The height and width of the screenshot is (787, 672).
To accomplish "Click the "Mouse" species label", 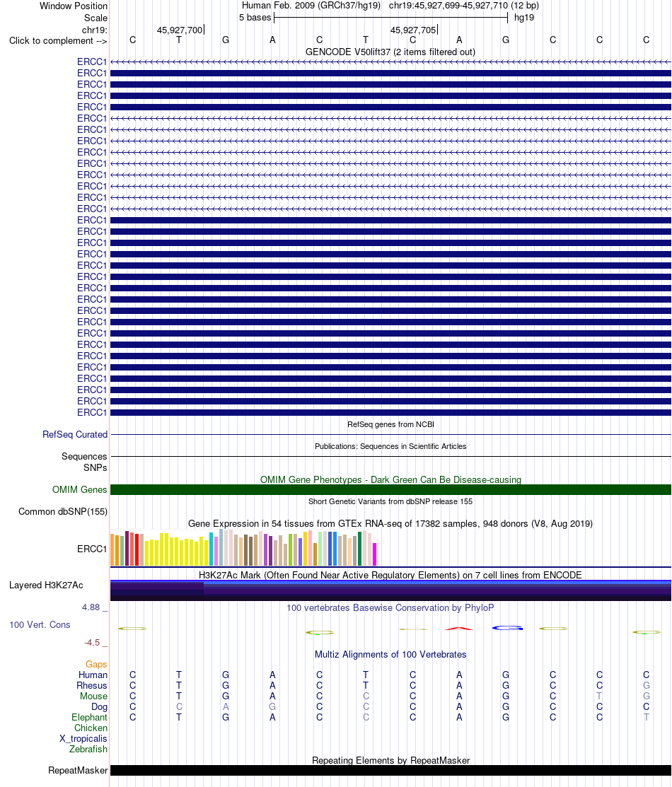I will point(93,696).
